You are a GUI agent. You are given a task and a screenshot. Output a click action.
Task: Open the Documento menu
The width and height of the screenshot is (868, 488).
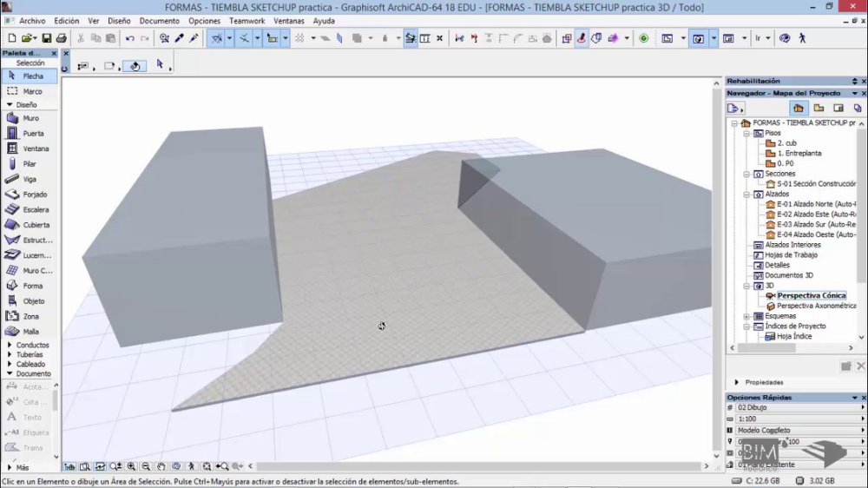160,21
